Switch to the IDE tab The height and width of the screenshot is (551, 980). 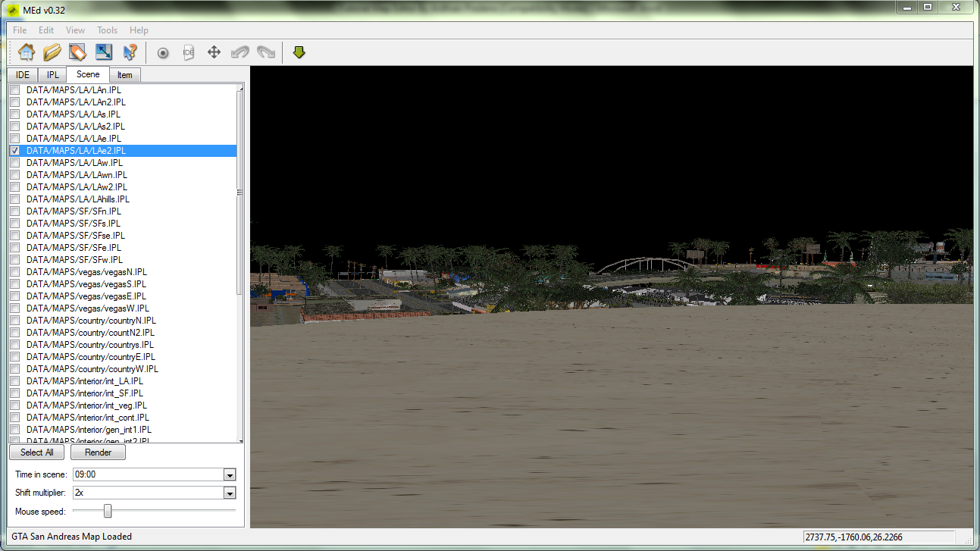tap(23, 75)
